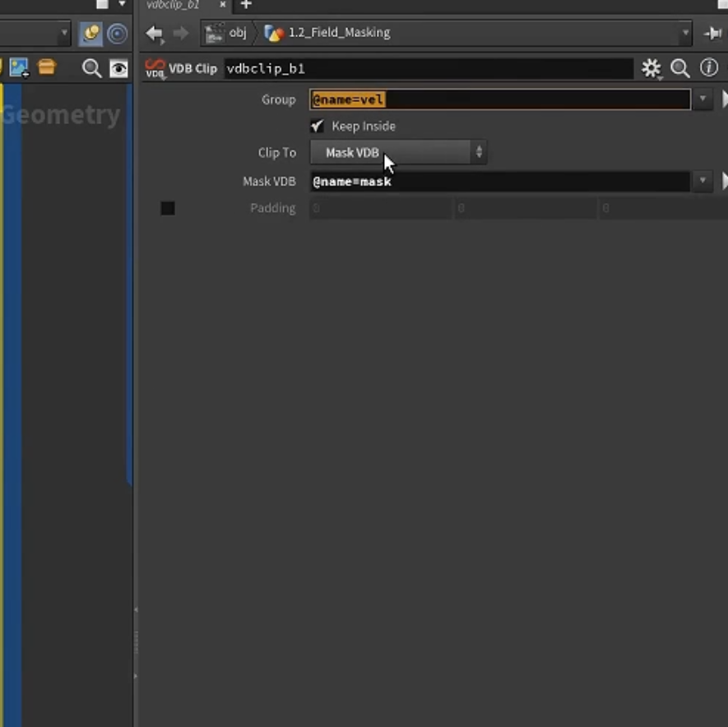Click the orange box icon in left toolbar
The height and width of the screenshot is (727, 728).
coord(46,67)
